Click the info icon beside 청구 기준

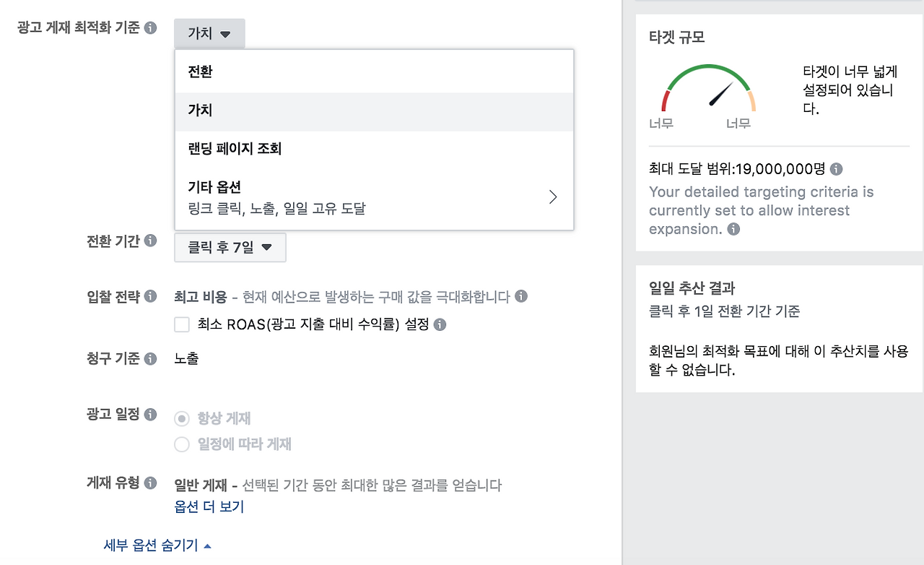coord(151,358)
